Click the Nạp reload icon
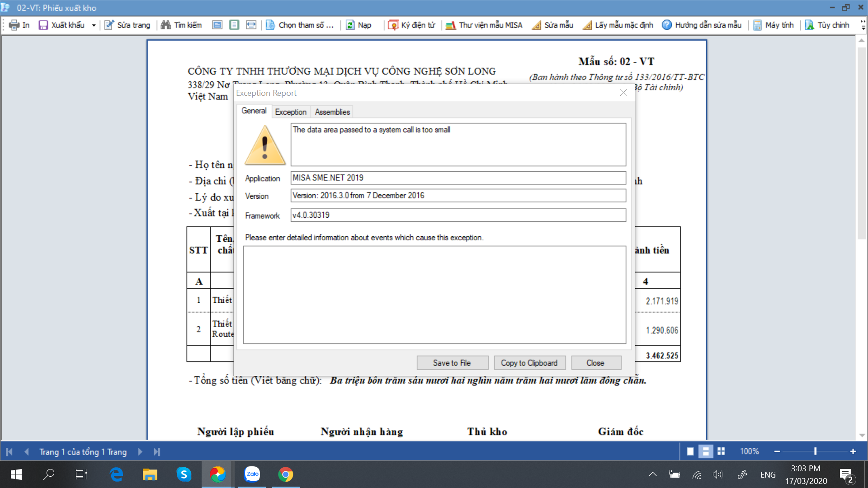 (x=350, y=25)
